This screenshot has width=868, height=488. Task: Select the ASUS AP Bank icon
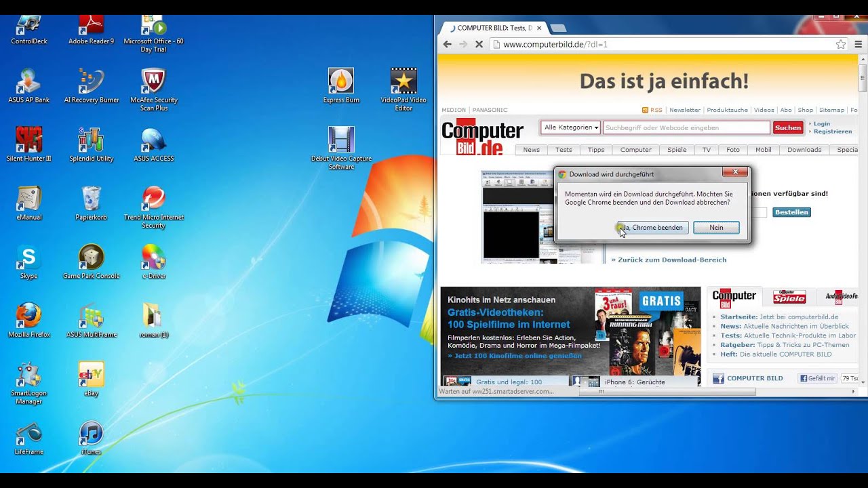click(x=29, y=86)
